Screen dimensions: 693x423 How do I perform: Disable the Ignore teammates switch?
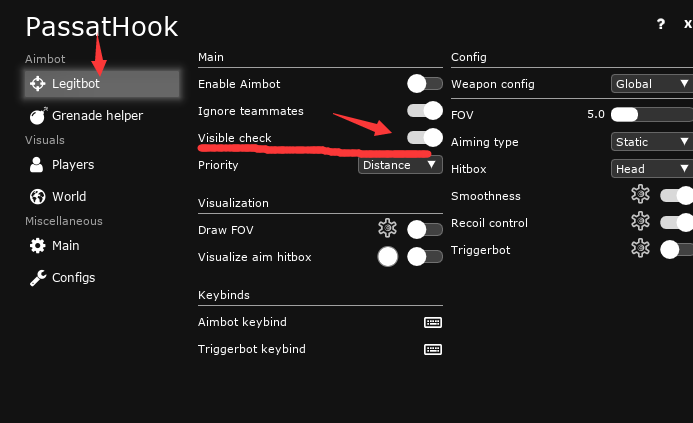(425, 111)
